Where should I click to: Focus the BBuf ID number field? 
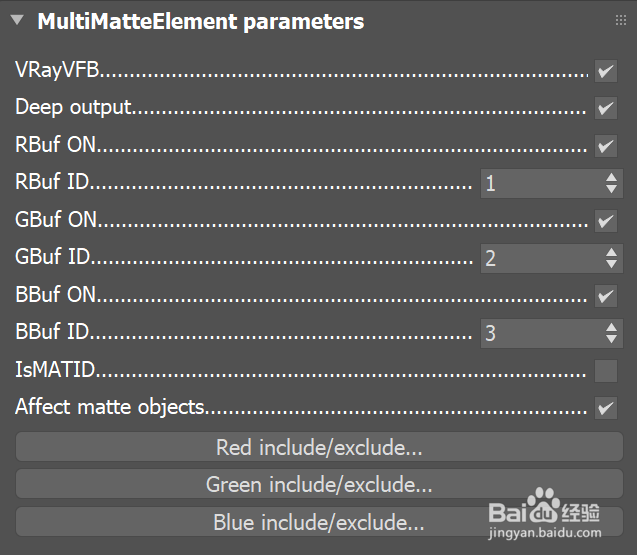click(x=540, y=333)
